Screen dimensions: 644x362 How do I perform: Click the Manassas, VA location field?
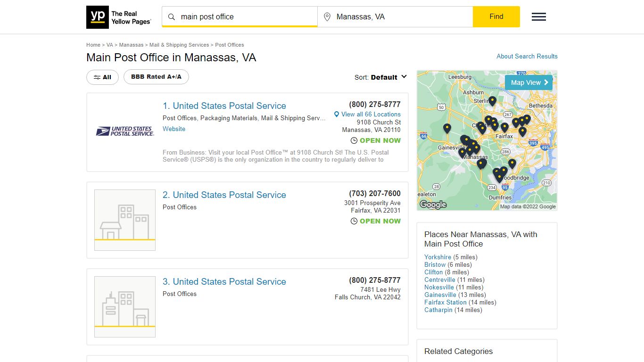(395, 17)
